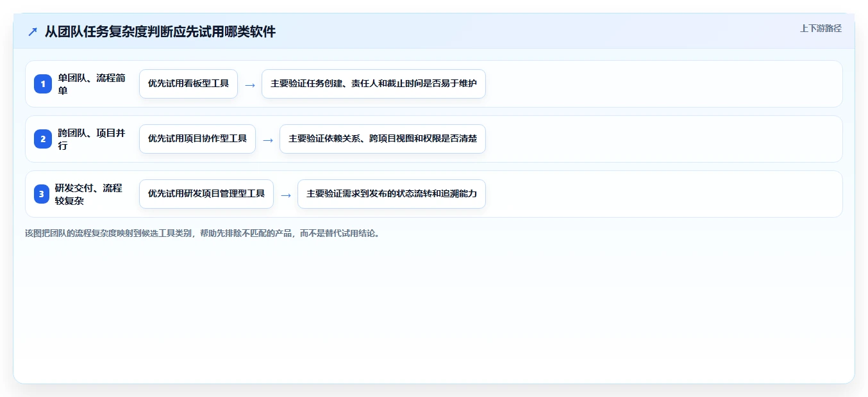The width and height of the screenshot is (868, 397).
Task: Click the 研发交付、流程较复杂 label
Action: [88, 194]
